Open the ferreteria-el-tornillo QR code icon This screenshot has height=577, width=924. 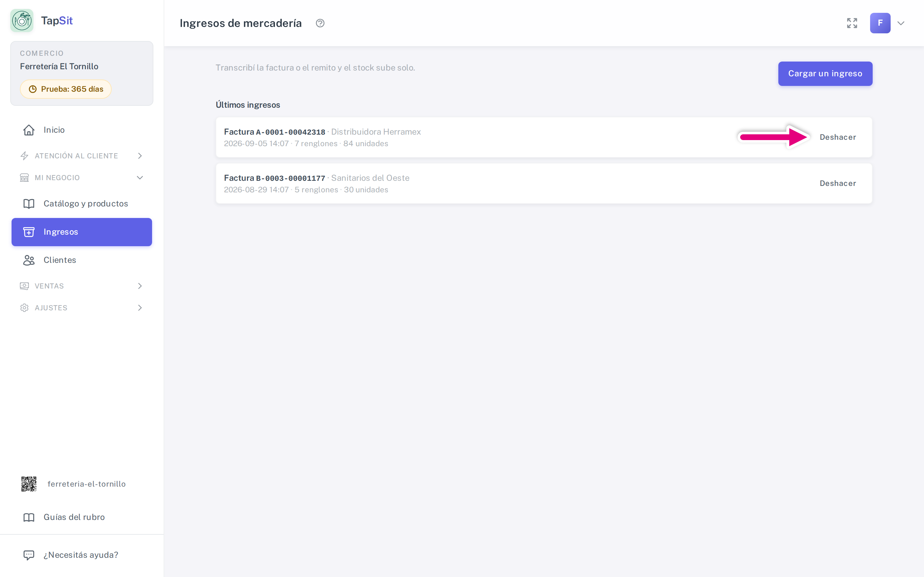point(29,484)
